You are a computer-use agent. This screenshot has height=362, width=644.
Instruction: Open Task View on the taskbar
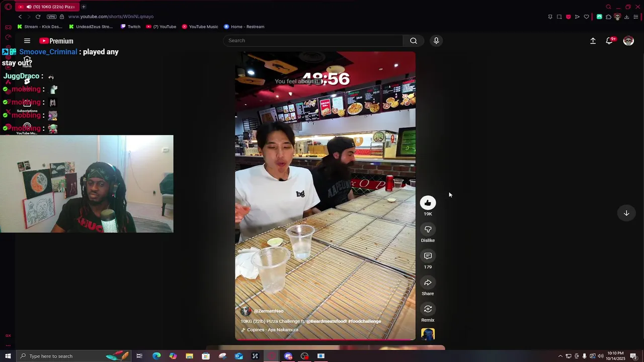click(x=139, y=356)
